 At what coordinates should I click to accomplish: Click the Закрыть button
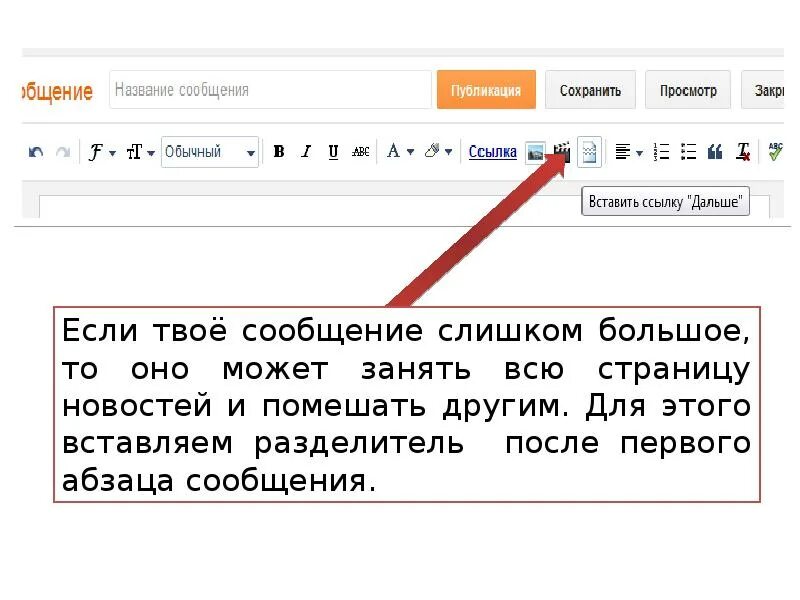[x=763, y=90]
